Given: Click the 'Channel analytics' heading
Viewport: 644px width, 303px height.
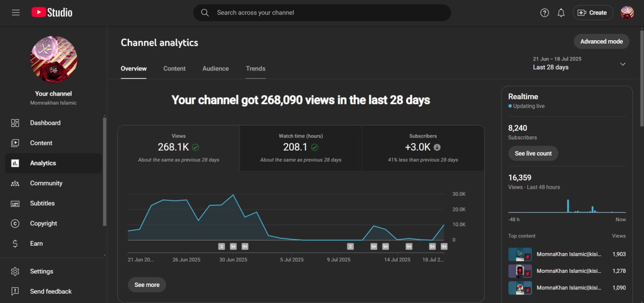Looking at the screenshot, I should tap(159, 43).
